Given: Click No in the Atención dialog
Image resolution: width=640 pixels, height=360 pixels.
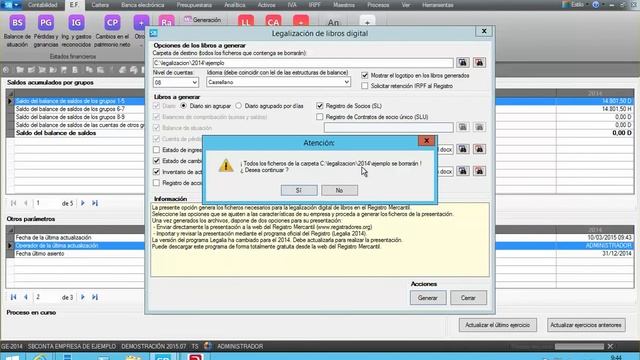Looking at the screenshot, I should click(339, 190).
